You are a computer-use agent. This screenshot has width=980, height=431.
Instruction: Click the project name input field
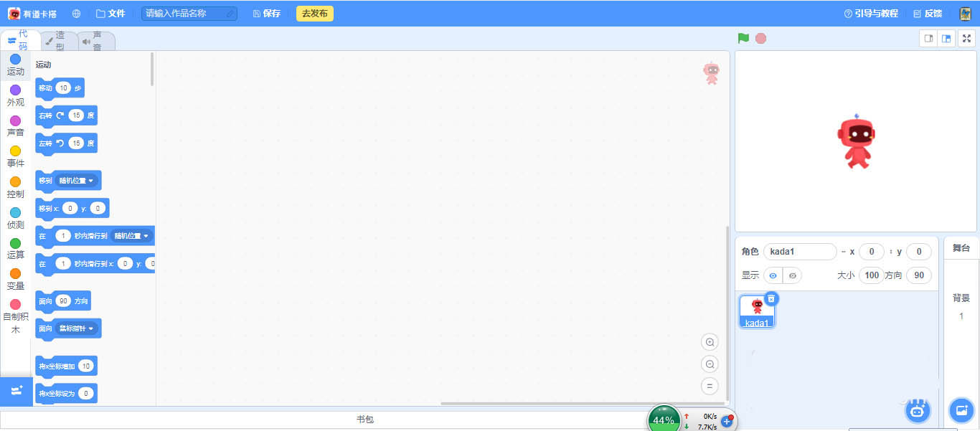click(189, 14)
